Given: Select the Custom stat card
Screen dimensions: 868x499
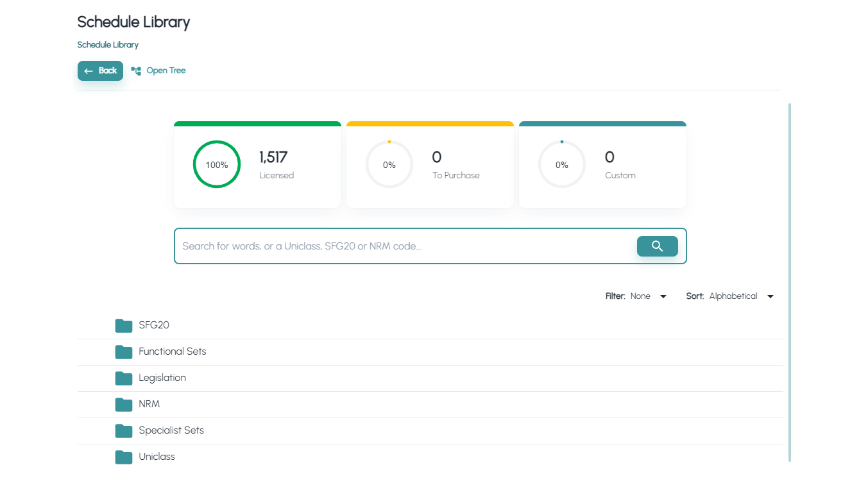Looking at the screenshot, I should point(602,165).
